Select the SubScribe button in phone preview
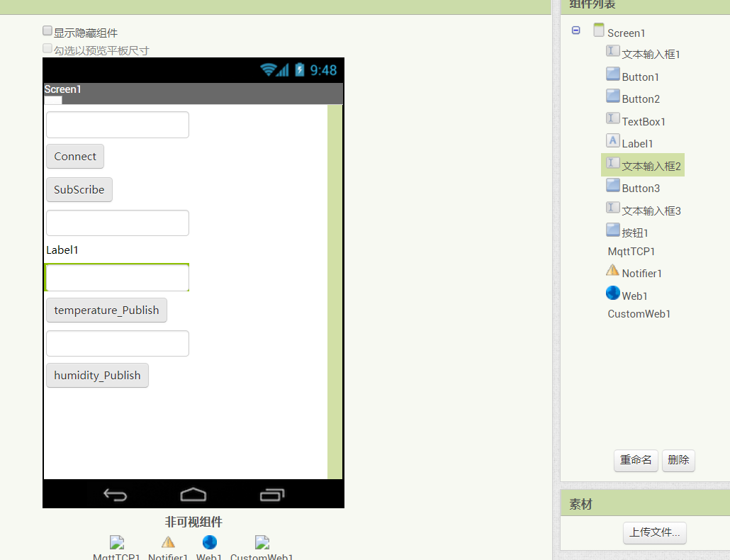 [79, 189]
